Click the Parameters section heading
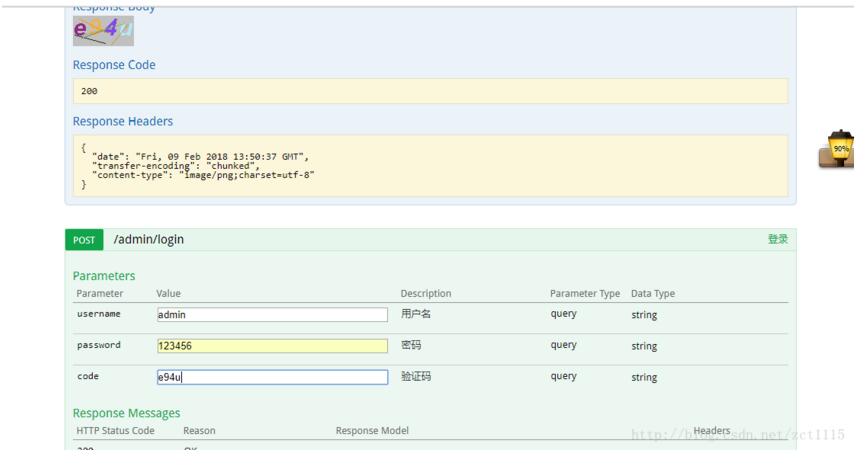The width and height of the screenshot is (867, 469). (x=104, y=275)
